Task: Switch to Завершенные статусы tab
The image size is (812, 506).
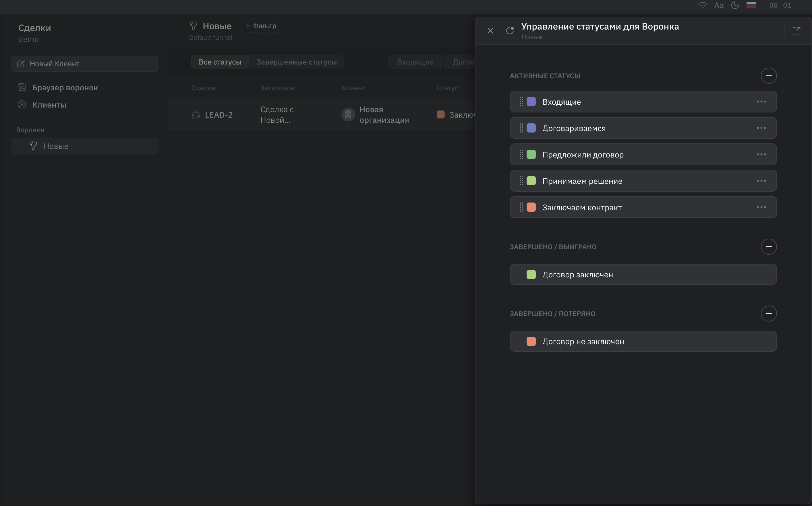Action: pos(296,62)
